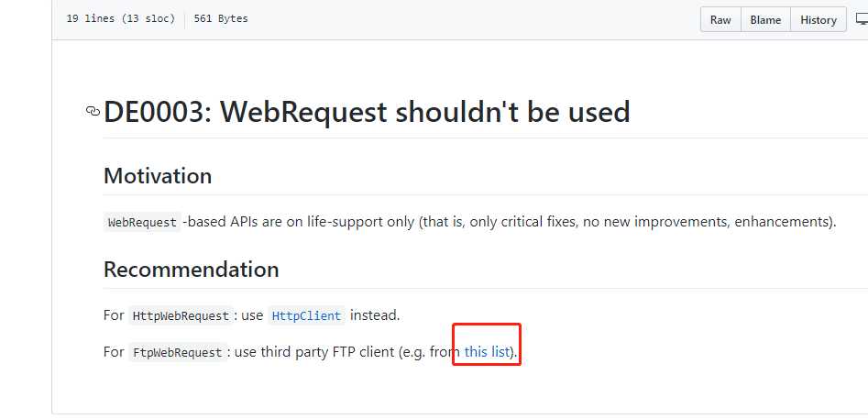Click the DE0003 WebRequest heading text
Image resolution: width=868 pixels, height=419 pixels.
click(x=367, y=112)
